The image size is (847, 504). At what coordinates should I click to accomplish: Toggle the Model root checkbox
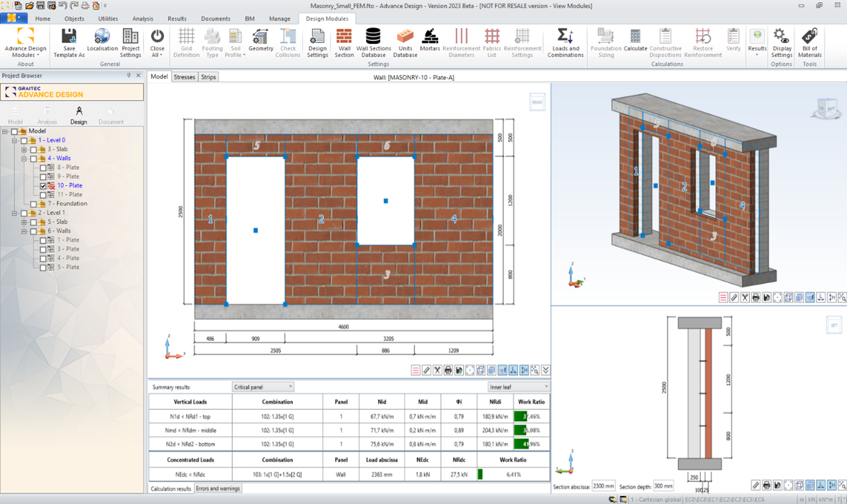(x=15, y=131)
